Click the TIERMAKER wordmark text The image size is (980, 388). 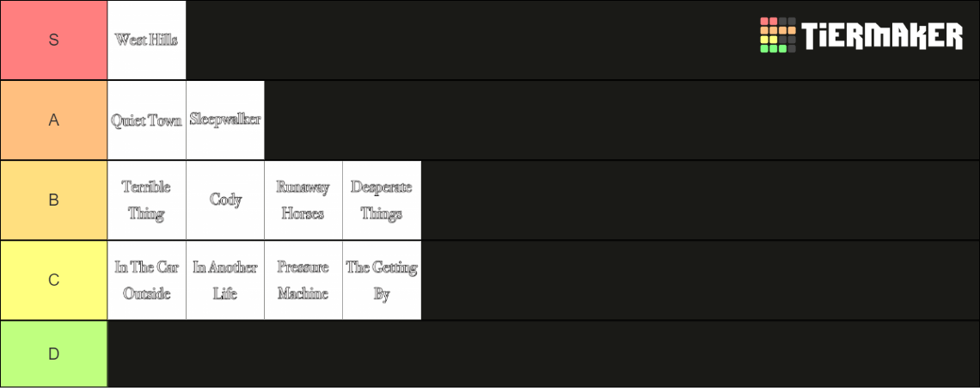coord(883,35)
